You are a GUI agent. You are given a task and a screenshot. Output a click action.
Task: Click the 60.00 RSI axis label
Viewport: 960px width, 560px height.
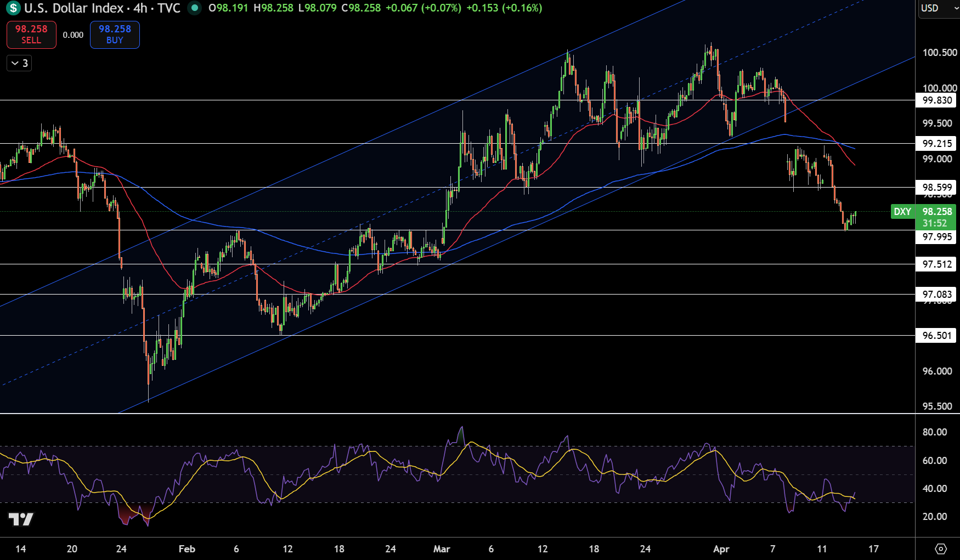(935, 461)
